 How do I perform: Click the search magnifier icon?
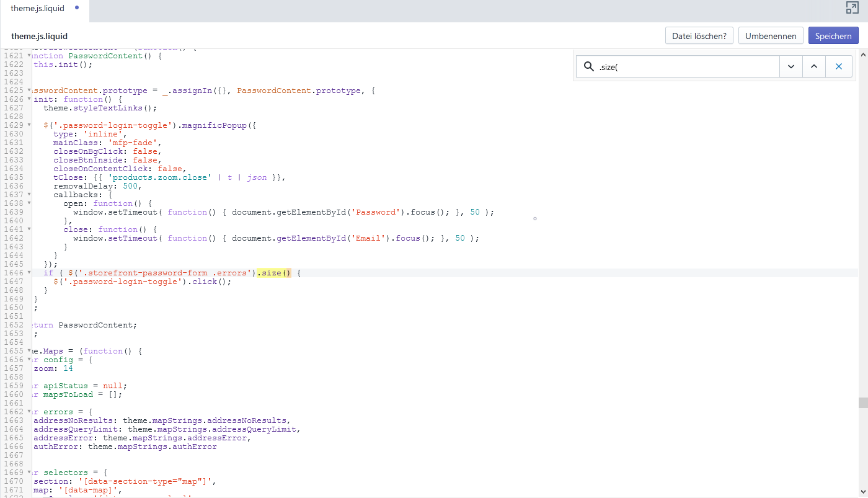(x=588, y=66)
